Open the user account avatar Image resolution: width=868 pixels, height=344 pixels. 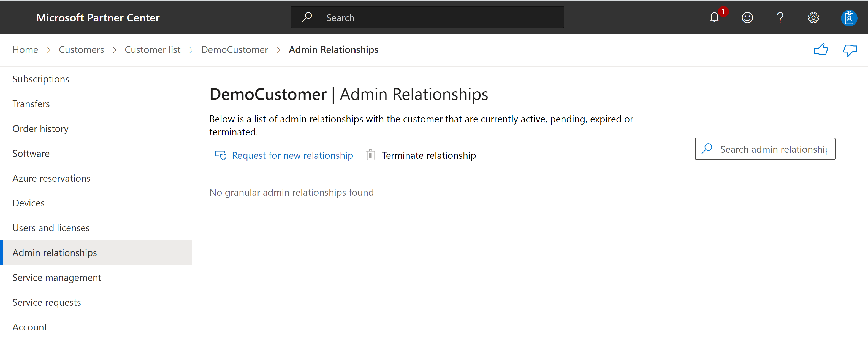[849, 18]
